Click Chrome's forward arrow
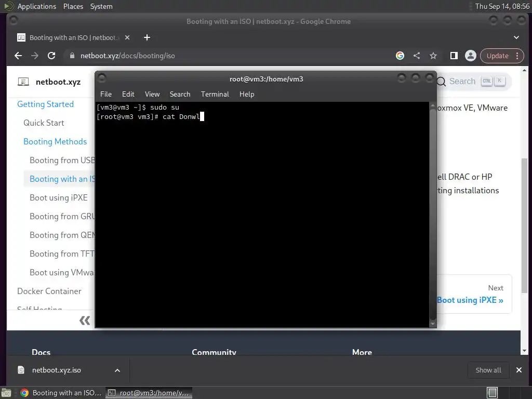This screenshot has width=532, height=399. pos(35,56)
